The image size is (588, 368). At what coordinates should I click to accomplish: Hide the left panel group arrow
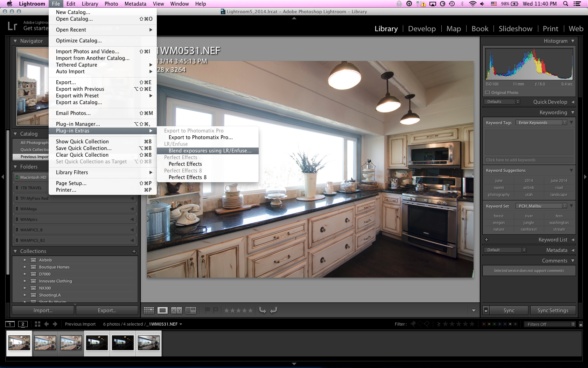coord(3,177)
